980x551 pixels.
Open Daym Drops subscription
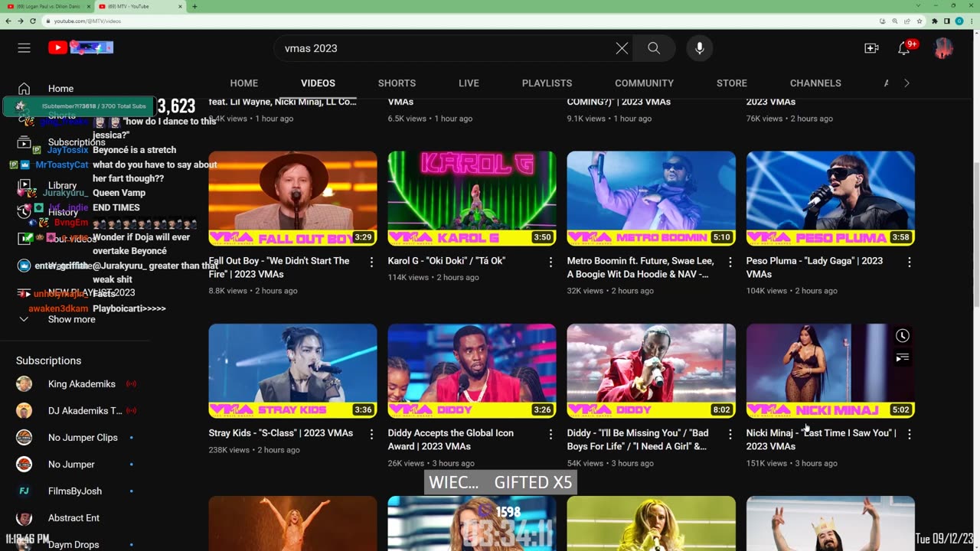pyautogui.click(x=74, y=544)
